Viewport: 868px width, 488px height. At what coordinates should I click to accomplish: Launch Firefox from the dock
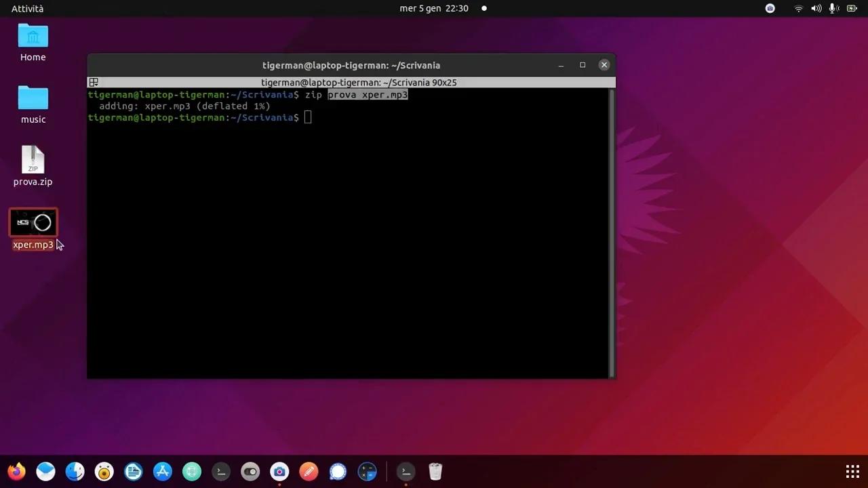pyautogui.click(x=16, y=471)
